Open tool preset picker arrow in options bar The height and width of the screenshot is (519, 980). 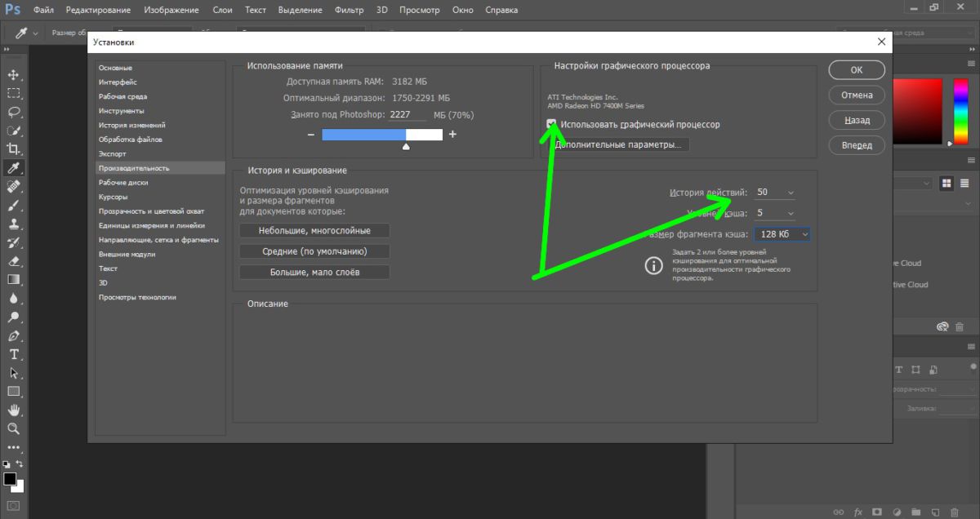(x=35, y=33)
